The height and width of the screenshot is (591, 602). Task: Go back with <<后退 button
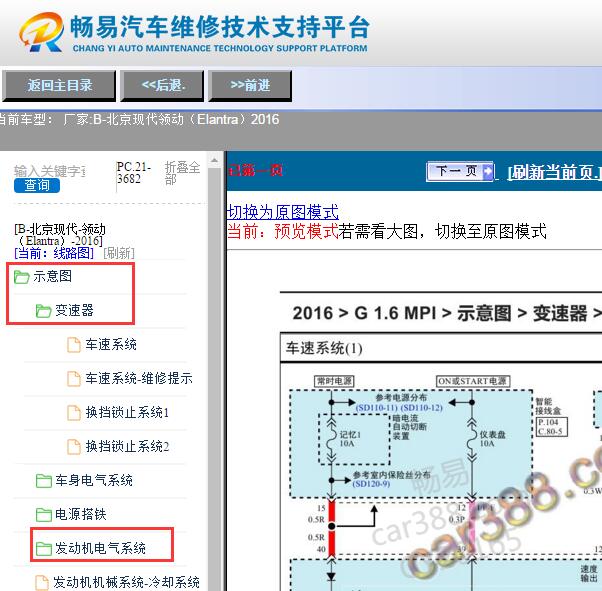pos(162,86)
